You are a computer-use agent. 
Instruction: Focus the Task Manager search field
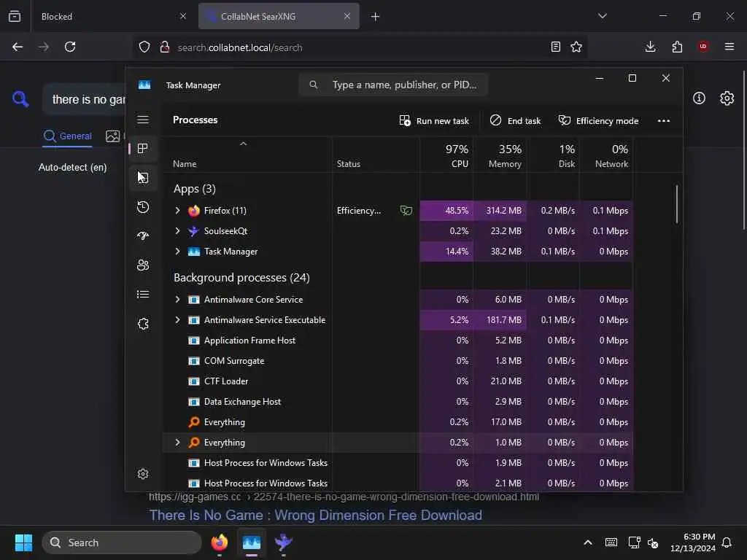point(393,85)
